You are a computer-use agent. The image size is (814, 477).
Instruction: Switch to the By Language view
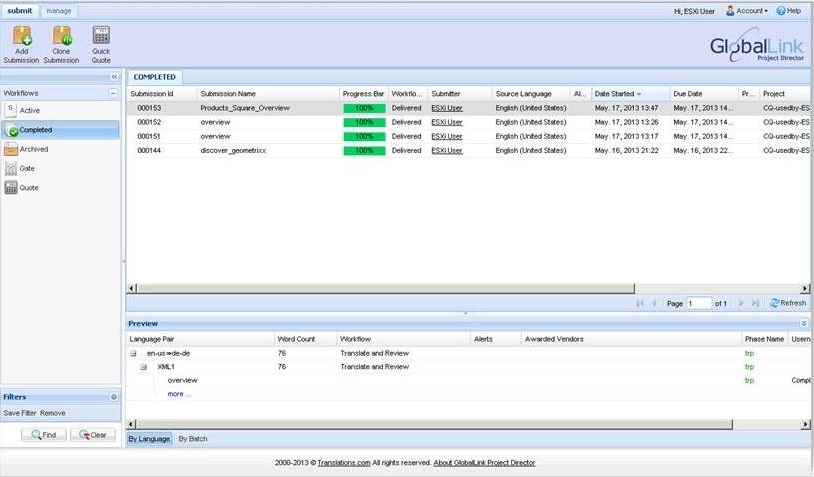[x=149, y=439]
